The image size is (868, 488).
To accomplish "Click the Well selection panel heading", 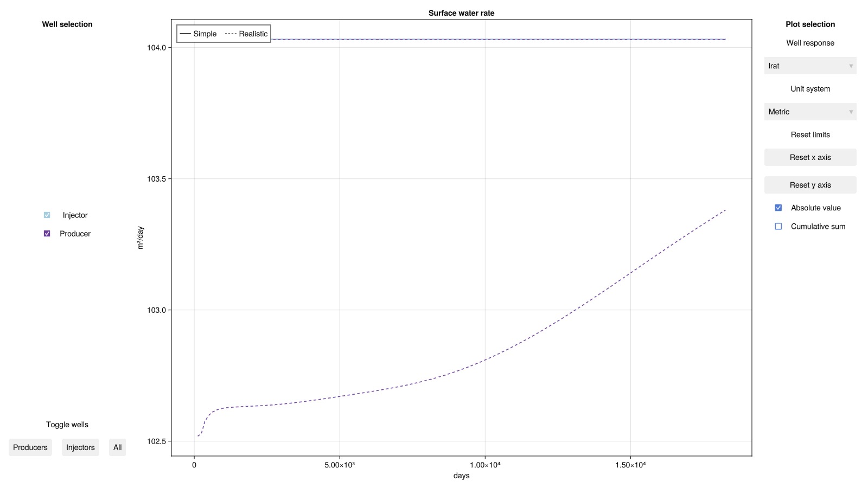I will point(67,24).
